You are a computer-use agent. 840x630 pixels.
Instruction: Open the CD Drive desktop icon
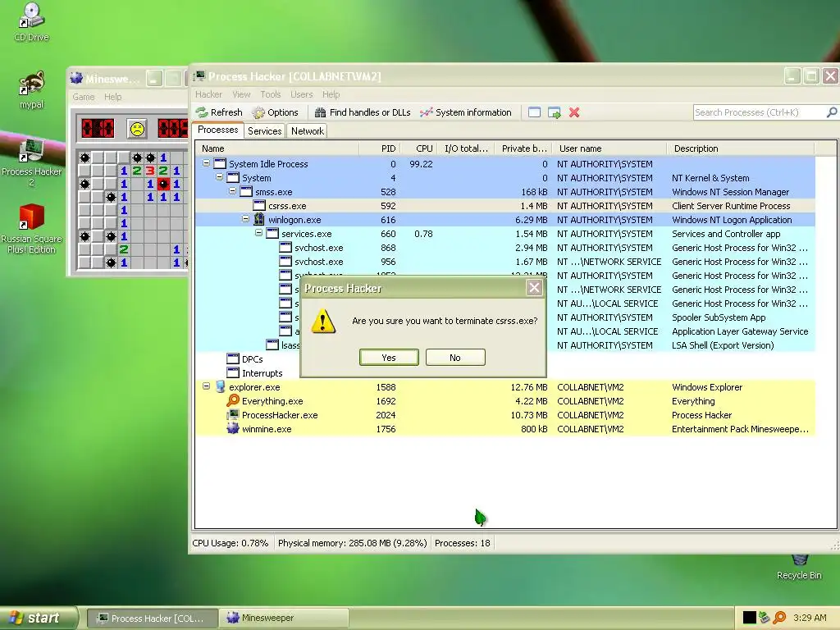click(31, 22)
